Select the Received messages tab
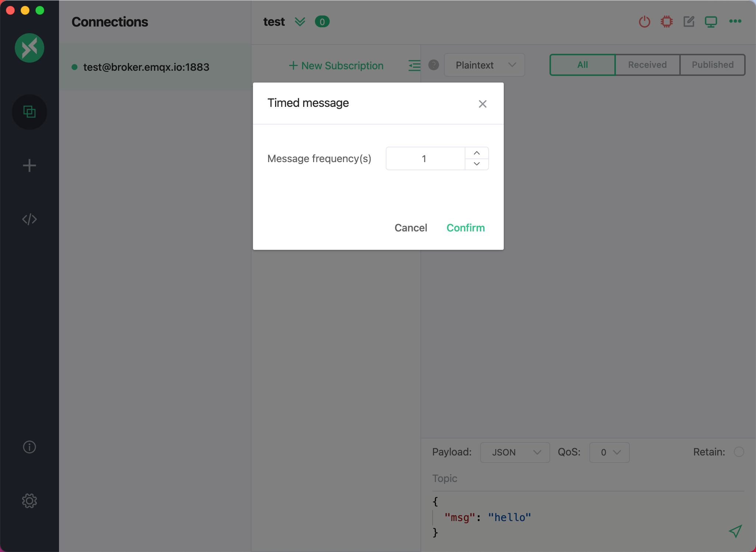 [647, 65]
